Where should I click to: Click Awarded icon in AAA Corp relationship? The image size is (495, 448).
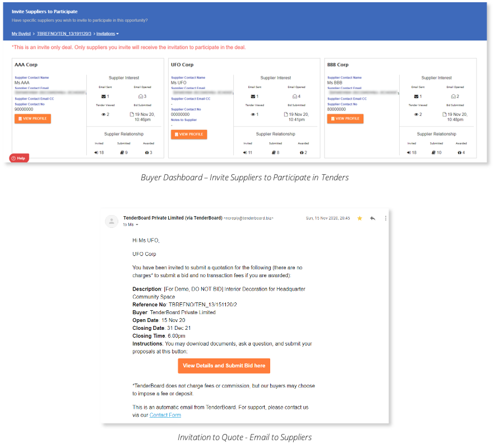coord(147,152)
